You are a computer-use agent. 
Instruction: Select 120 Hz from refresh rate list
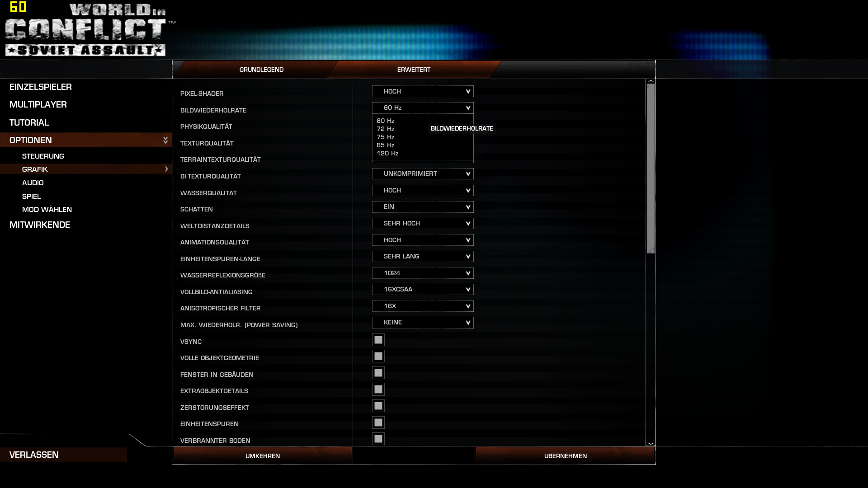[x=387, y=154]
